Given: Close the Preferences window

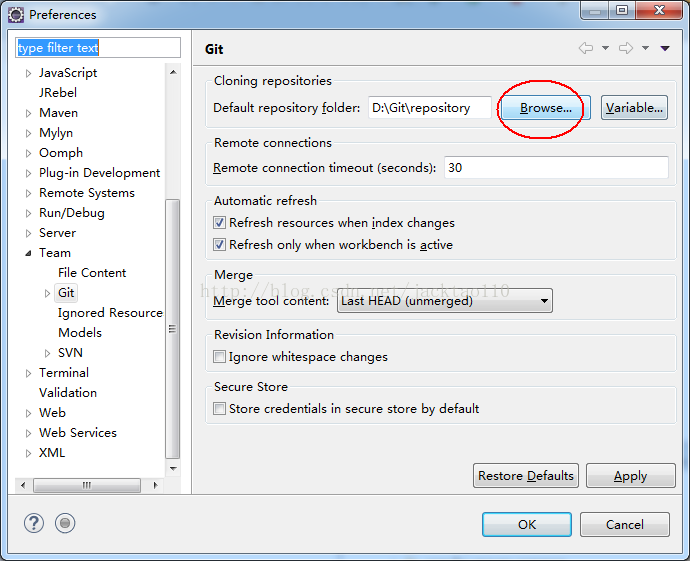Looking at the screenshot, I should (659, 10).
